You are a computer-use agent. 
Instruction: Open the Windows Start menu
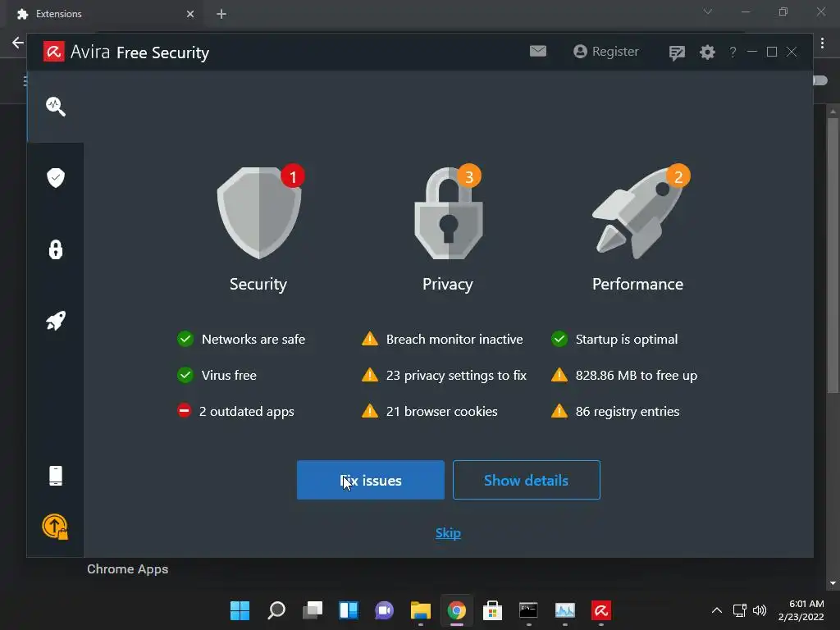(x=240, y=610)
